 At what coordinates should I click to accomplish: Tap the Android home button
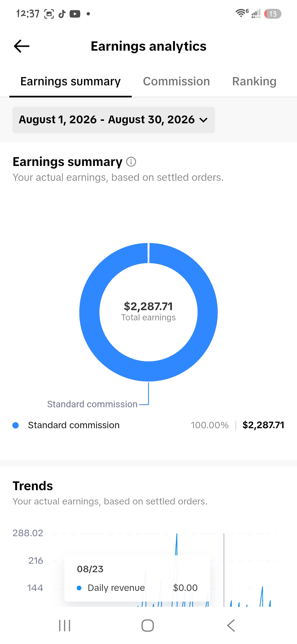point(148,626)
